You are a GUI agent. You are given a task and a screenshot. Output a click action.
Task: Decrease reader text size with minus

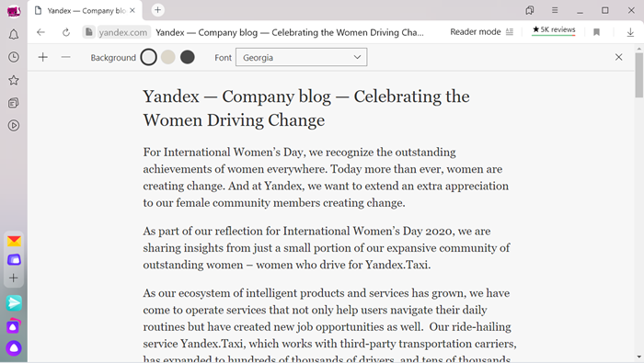click(65, 57)
